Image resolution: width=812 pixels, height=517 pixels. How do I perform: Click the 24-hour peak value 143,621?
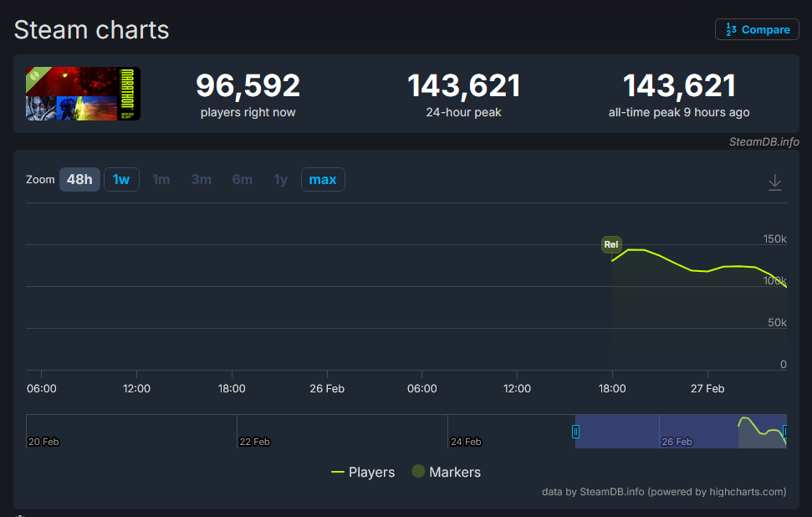(463, 85)
